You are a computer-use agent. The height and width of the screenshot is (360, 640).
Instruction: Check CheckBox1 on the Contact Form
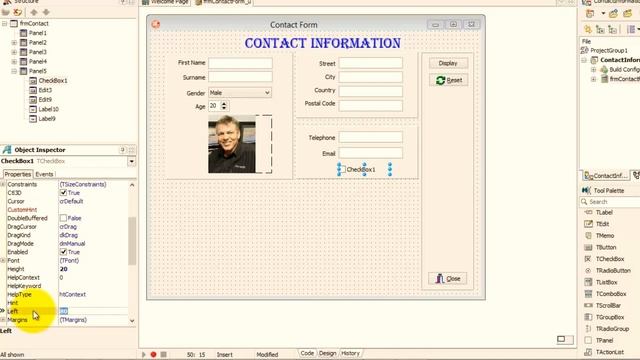click(x=343, y=169)
